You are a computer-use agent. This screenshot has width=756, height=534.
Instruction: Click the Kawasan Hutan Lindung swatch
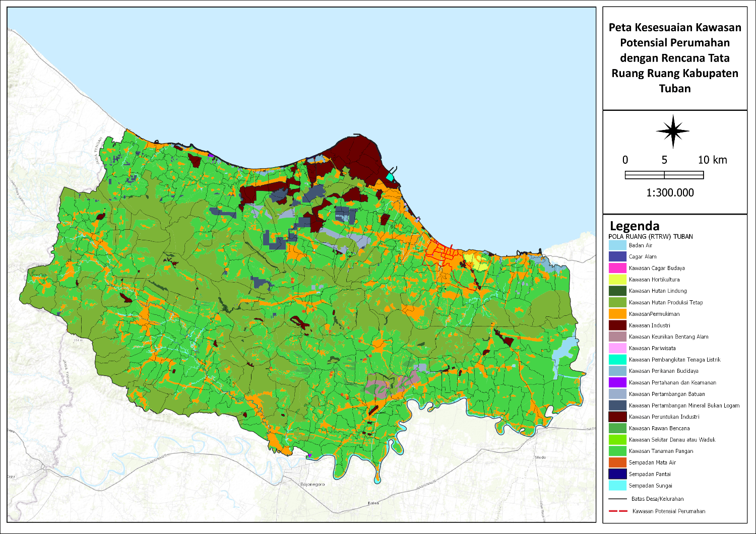(x=617, y=291)
